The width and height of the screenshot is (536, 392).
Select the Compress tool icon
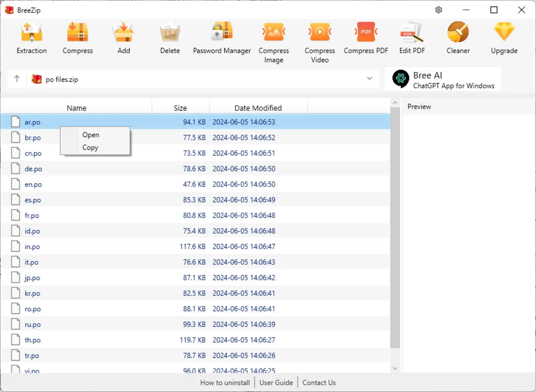[x=77, y=32]
